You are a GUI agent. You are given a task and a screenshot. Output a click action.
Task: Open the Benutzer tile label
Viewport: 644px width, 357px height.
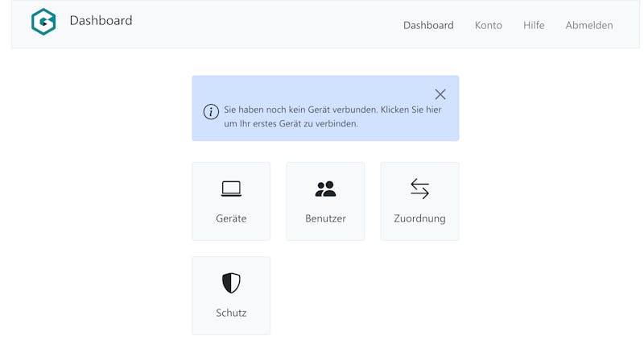pos(325,218)
